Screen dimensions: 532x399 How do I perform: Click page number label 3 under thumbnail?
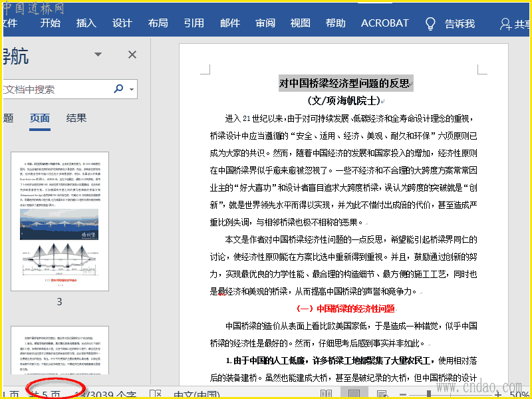[x=59, y=302]
